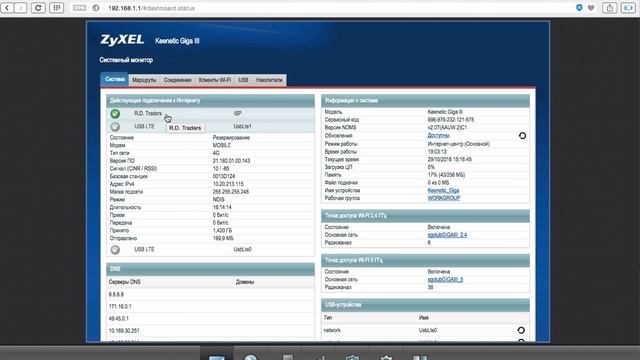Screen dimensions: 640x360
Task: Click sent traffic value 189,9 МБ
Action: coord(223,238)
